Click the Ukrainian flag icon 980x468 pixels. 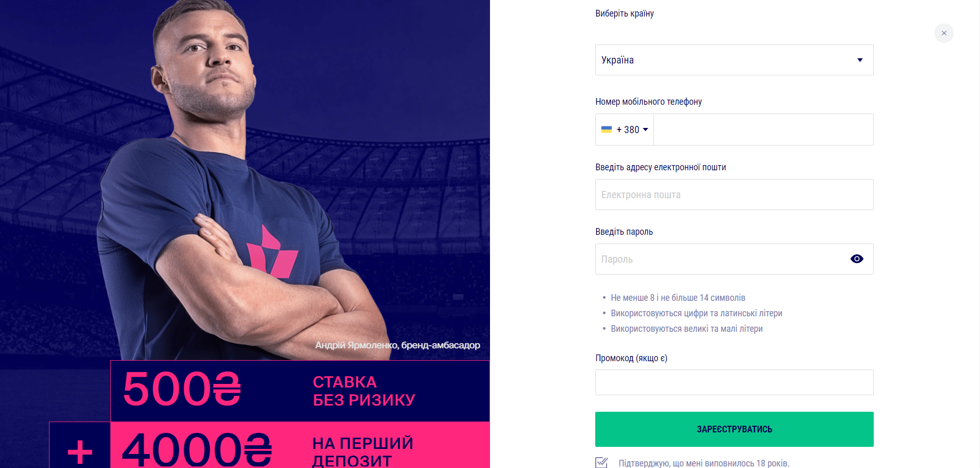click(x=607, y=130)
